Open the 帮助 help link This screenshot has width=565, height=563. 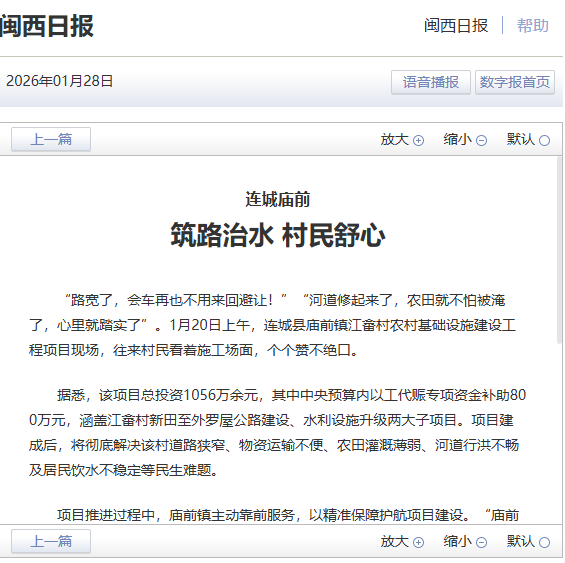[533, 26]
